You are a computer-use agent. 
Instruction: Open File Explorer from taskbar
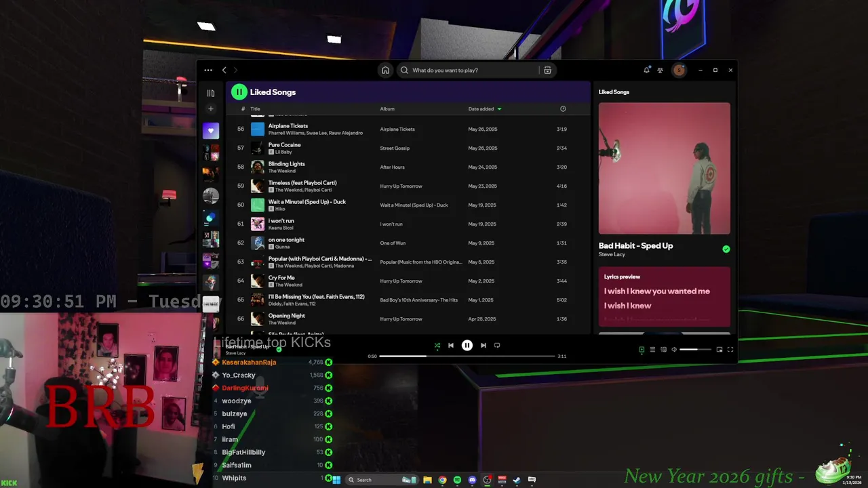(x=427, y=480)
